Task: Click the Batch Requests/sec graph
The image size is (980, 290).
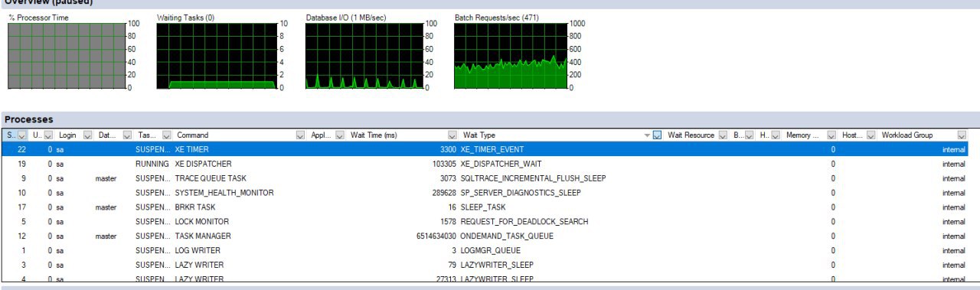Action: (x=511, y=55)
